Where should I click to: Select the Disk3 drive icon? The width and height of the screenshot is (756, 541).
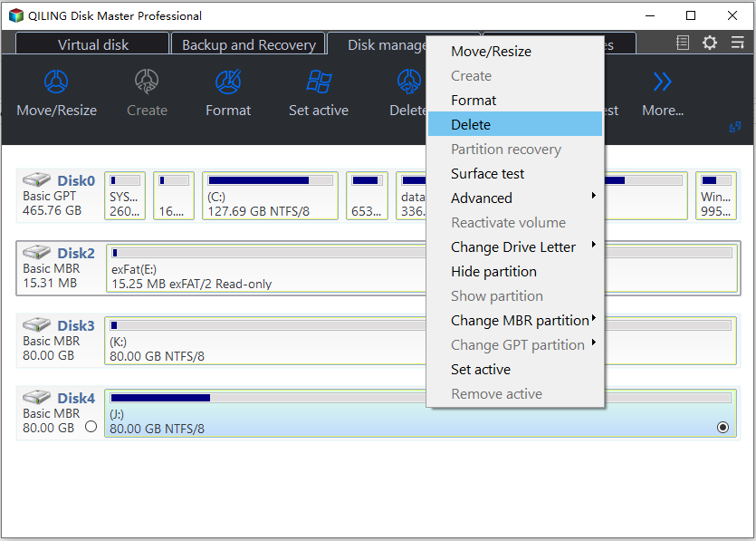click(x=36, y=324)
